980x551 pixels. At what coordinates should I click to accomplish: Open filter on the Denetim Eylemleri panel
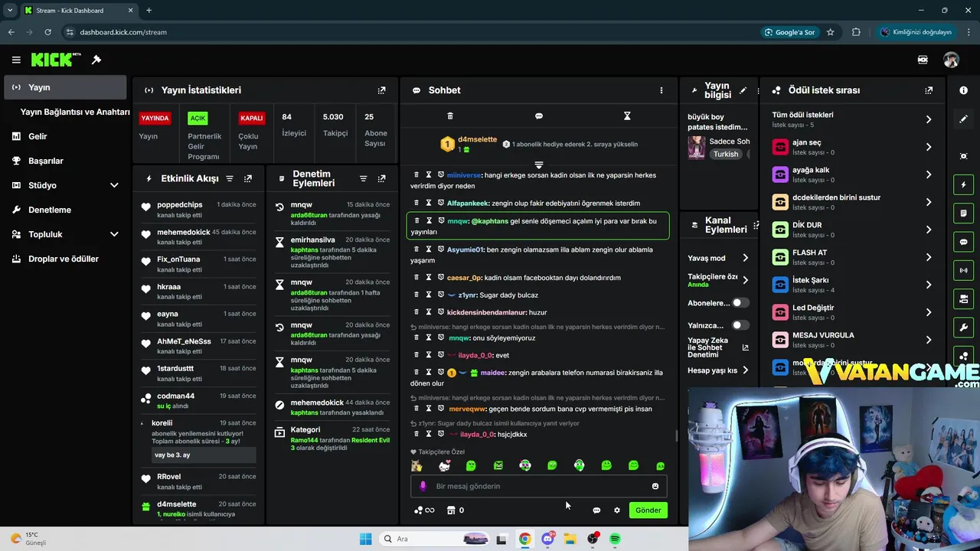(x=363, y=178)
